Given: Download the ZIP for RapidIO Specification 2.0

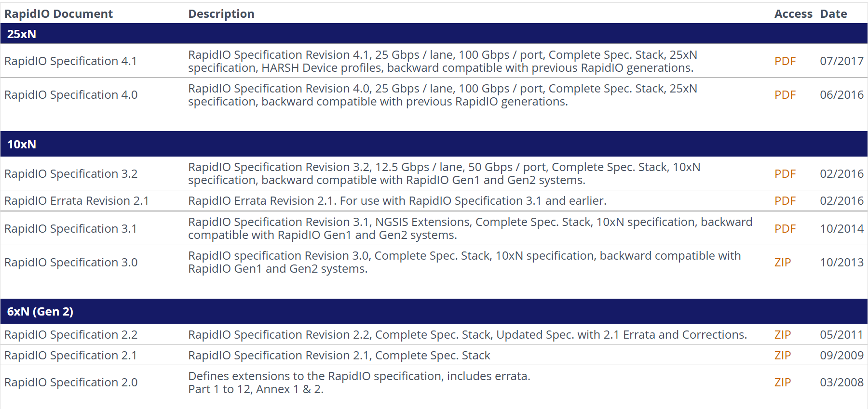Looking at the screenshot, I should pyautogui.click(x=782, y=383).
